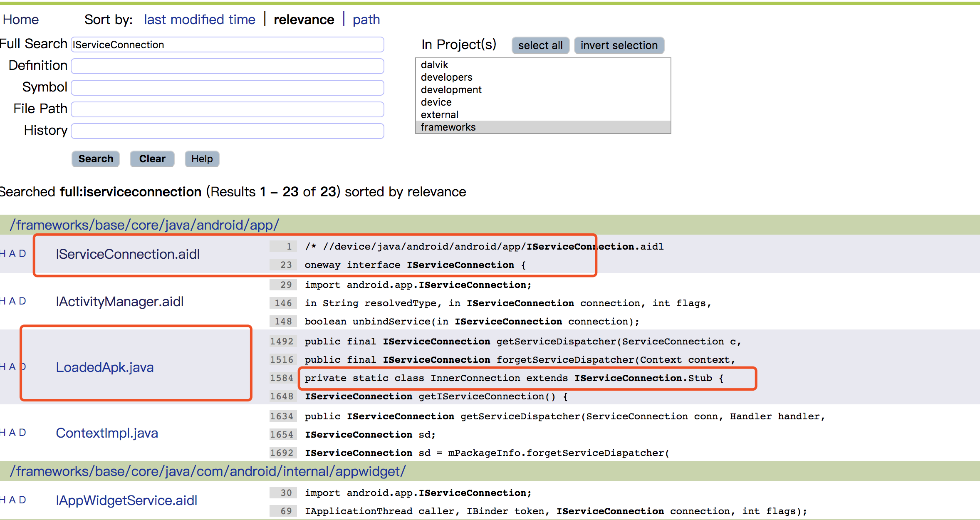Open IServiceConnection.aidl file link
980x520 pixels.
pos(128,254)
